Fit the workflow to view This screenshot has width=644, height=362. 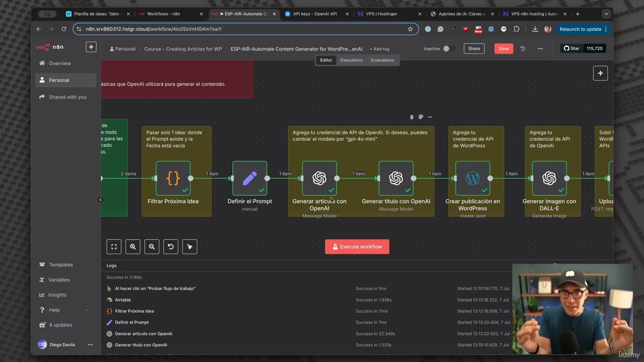[x=114, y=246]
